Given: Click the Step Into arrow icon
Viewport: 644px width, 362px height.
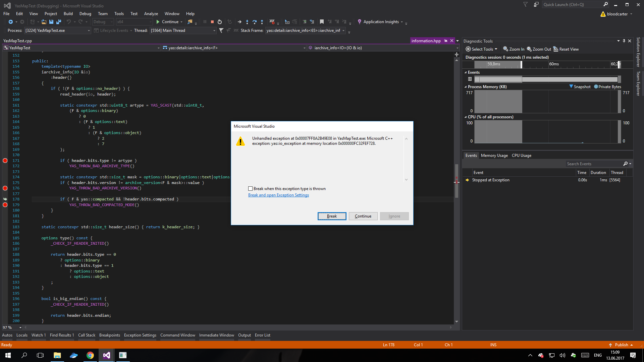Looking at the screenshot, I should pyautogui.click(x=247, y=22).
